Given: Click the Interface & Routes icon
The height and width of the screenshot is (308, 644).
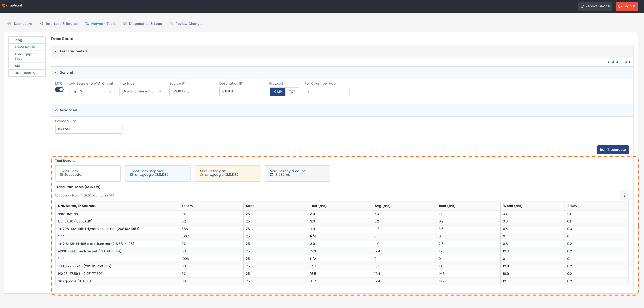Looking at the screenshot, I should click(42, 24).
